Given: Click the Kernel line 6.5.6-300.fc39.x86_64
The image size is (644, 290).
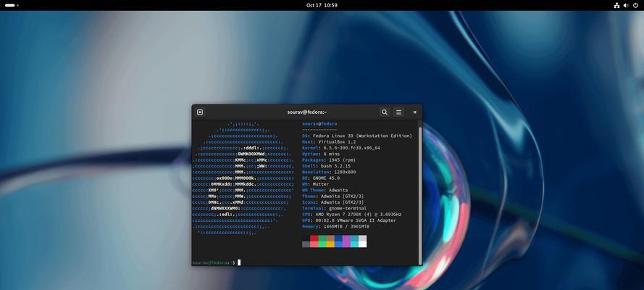Looking at the screenshot, I should coord(341,148).
